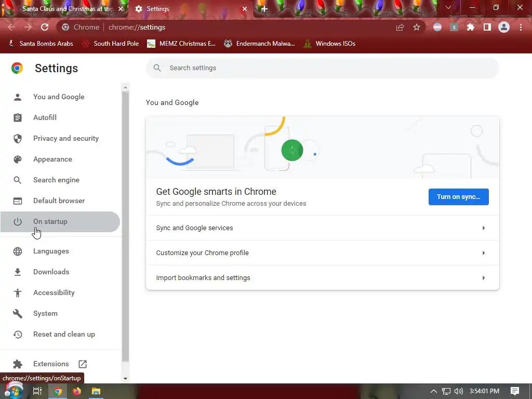Open Downloads settings
This screenshot has height=399, width=532.
[x=60, y=272]
